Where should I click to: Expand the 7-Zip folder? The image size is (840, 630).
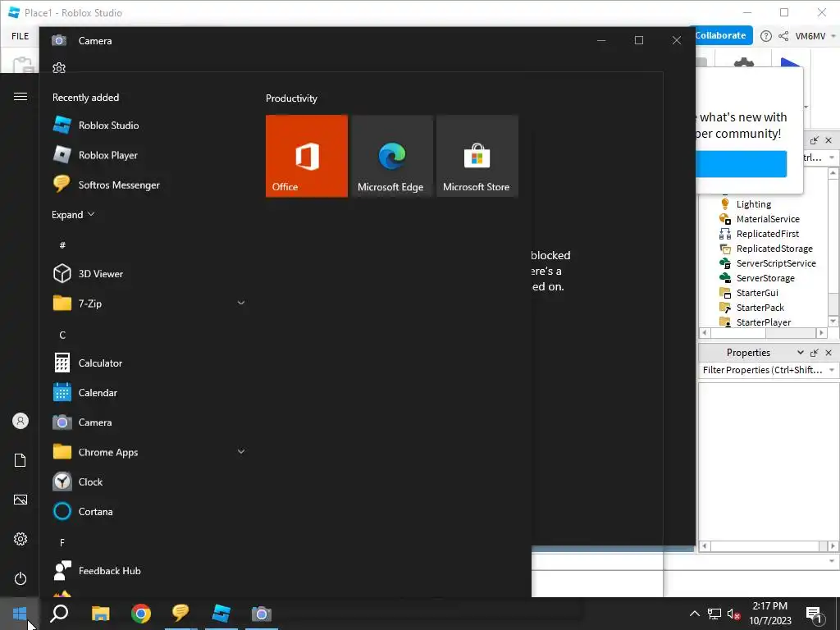coord(241,304)
